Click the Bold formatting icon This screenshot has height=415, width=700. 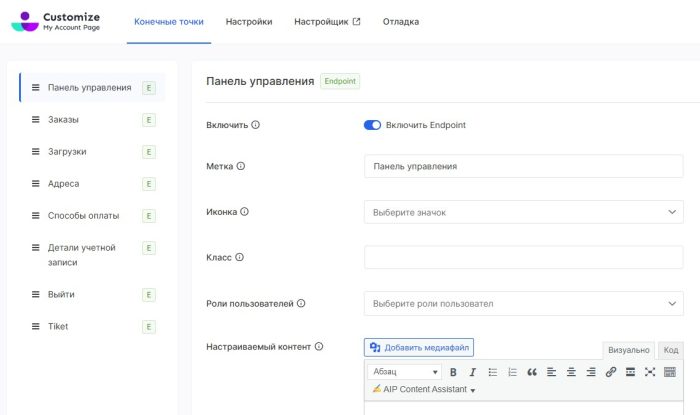[453, 372]
